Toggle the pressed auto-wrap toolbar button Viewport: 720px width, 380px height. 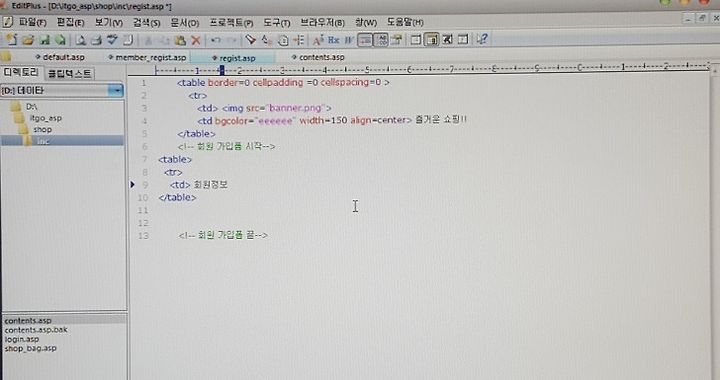pyautogui.click(x=365, y=40)
